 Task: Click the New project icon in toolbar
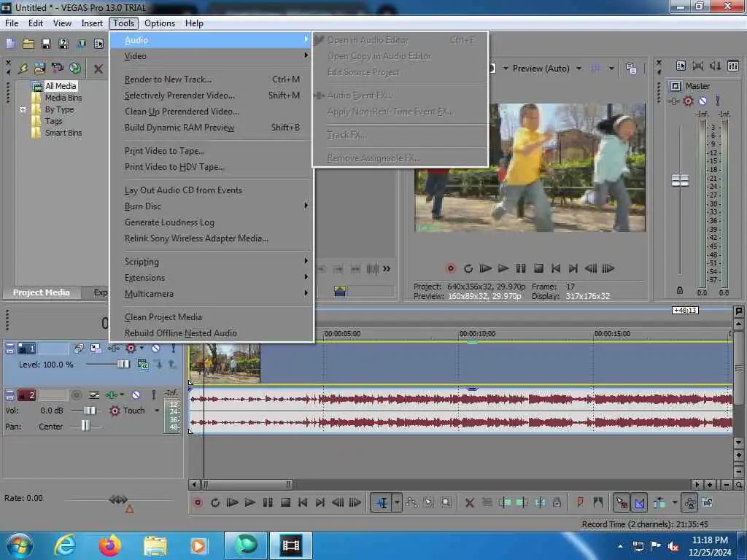coord(10,44)
